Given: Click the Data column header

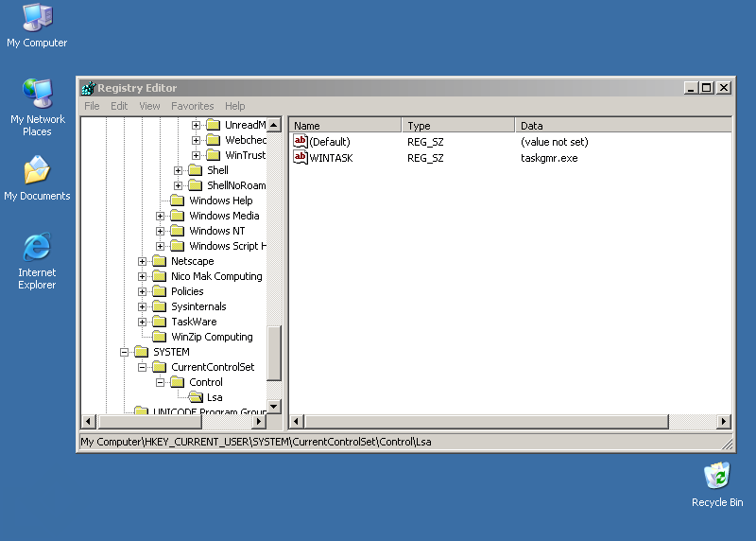Looking at the screenshot, I should 624,125.
